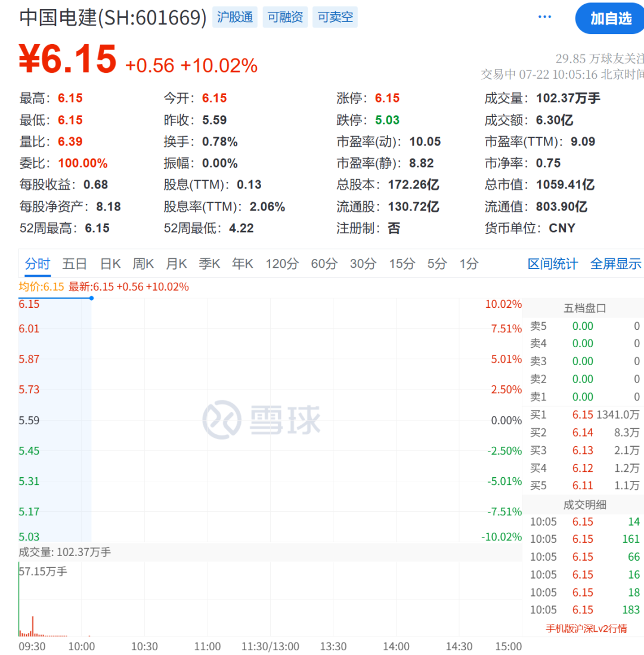Switch to the 周K chart tab
The height and width of the screenshot is (655, 644).
[143, 264]
